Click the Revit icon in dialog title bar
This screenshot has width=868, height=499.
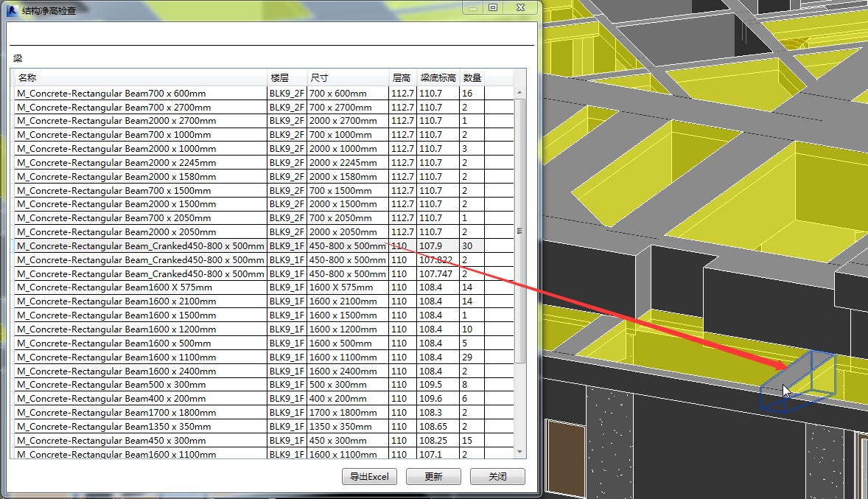pos(13,11)
